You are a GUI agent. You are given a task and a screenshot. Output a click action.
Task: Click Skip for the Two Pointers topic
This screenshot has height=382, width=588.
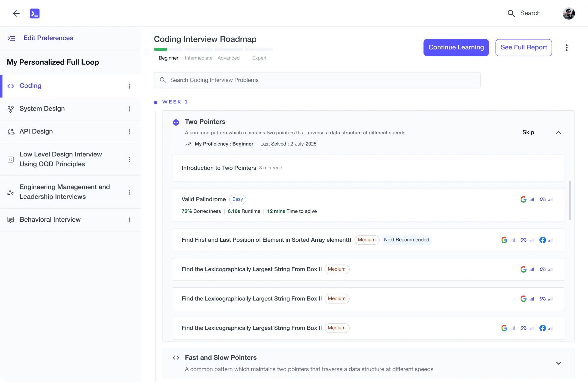pyautogui.click(x=528, y=132)
